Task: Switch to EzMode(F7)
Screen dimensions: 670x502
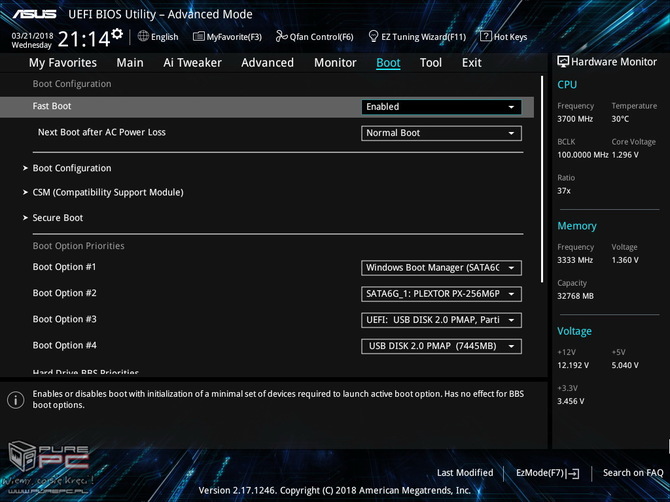Action: [x=540, y=473]
